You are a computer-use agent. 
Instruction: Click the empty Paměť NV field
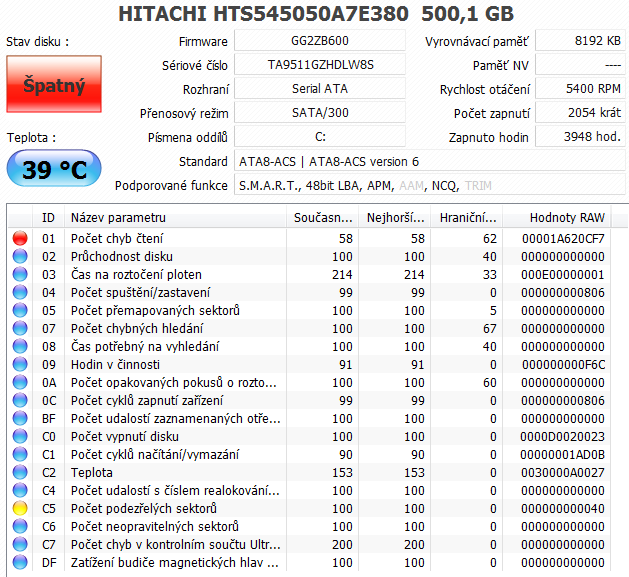[x=580, y=65]
